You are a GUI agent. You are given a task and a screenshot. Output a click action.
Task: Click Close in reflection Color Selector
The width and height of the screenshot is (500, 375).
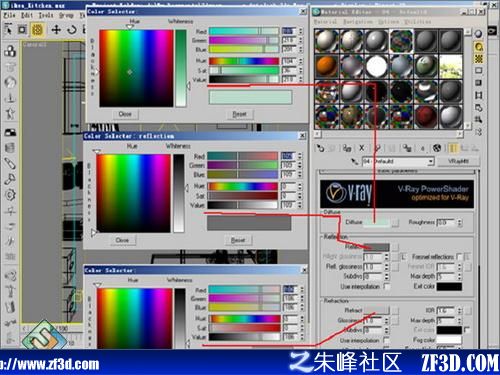click(122, 240)
